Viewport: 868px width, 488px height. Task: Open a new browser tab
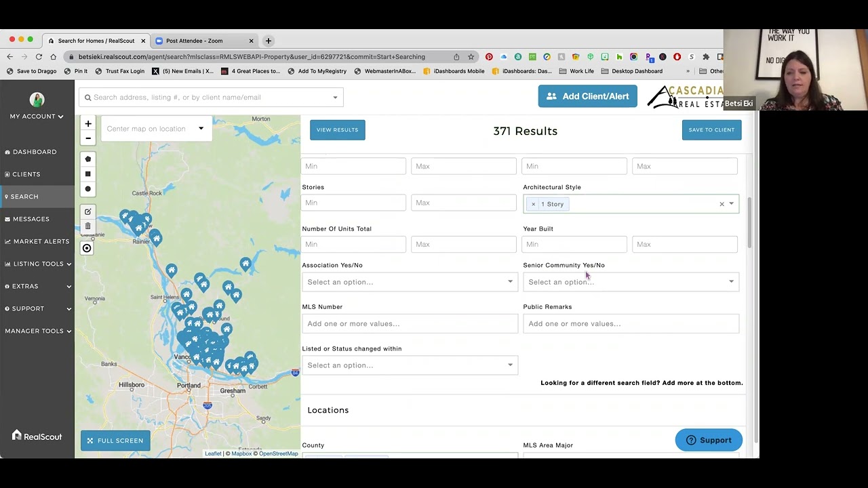click(268, 41)
